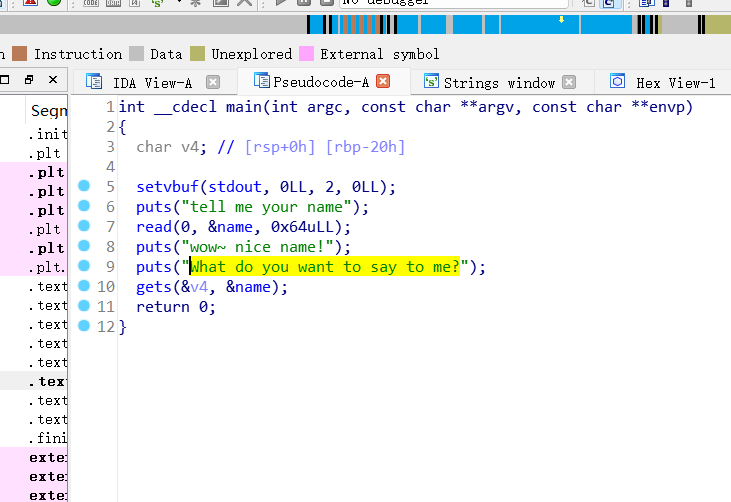This screenshot has height=502, width=731.
Task: Click the Instruction legend color swatch
Action: [x=20, y=54]
